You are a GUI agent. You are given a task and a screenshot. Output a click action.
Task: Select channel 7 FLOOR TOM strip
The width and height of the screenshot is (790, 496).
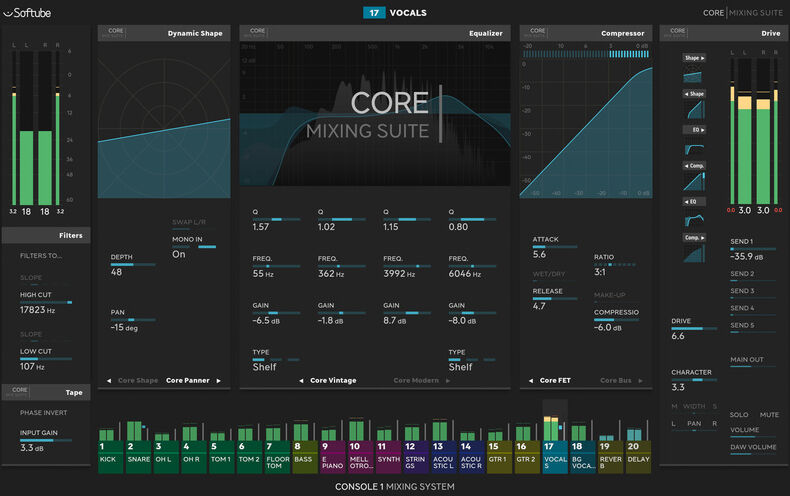pyautogui.click(x=277, y=457)
